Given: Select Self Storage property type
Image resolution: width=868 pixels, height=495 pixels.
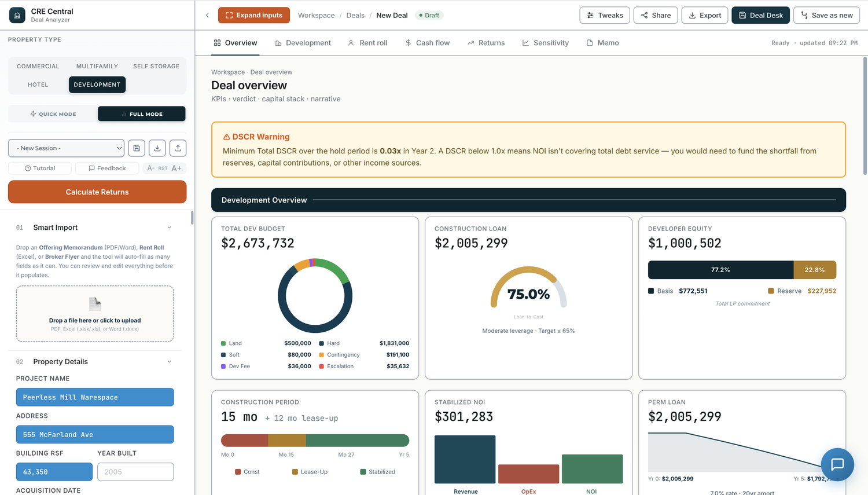Looking at the screenshot, I should pos(156,66).
